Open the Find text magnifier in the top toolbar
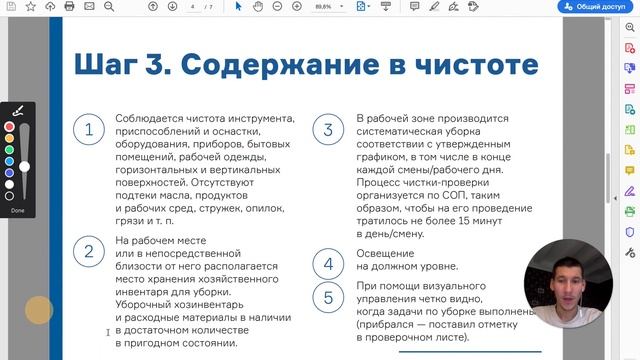 point(109,6)
